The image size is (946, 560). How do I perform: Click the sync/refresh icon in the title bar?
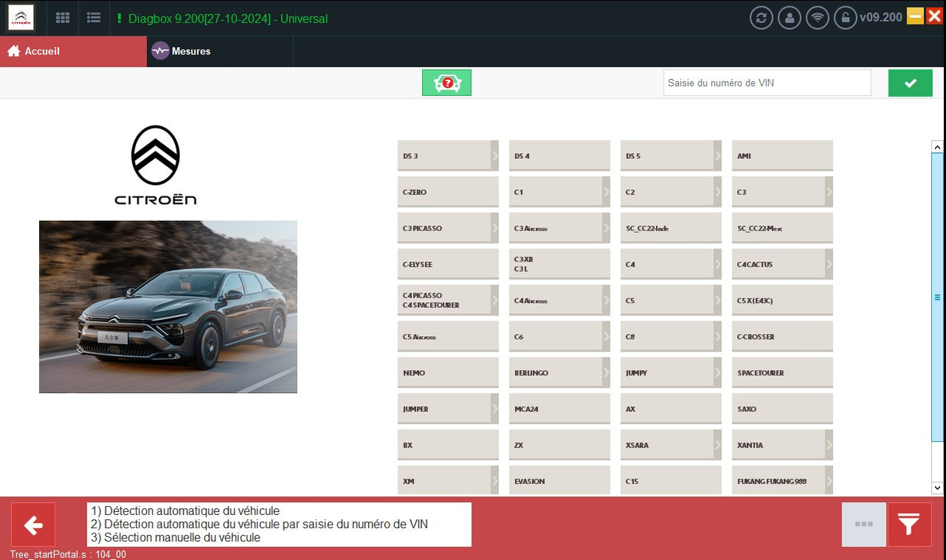tap(761, 18)
